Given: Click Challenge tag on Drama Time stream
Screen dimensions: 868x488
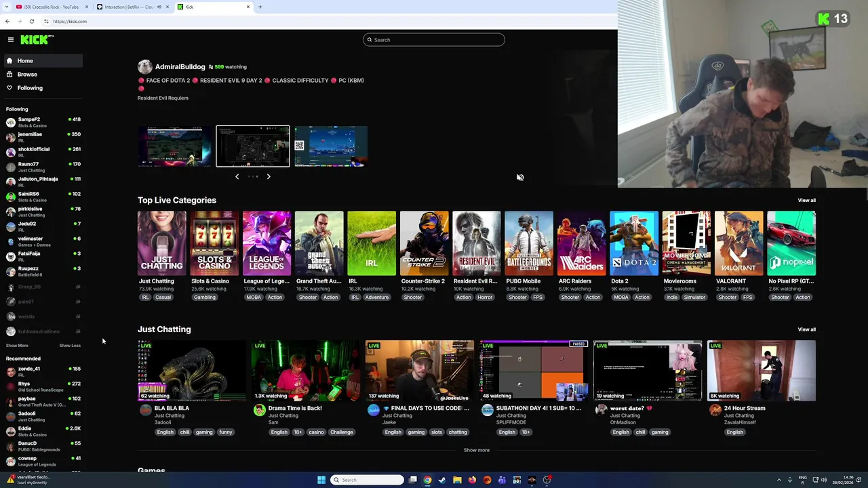Looking at the screenshot, I should coord(342,432).
